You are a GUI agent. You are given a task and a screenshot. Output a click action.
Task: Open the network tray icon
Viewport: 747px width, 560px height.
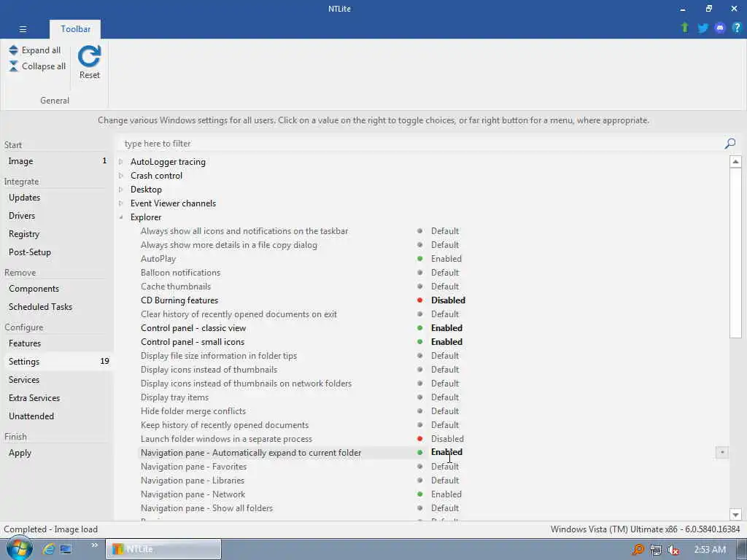(x=656, y=550)
